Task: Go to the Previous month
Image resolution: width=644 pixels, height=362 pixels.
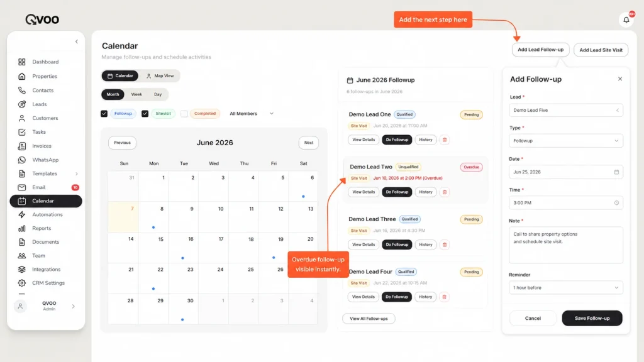Action: tap(123, 143)
